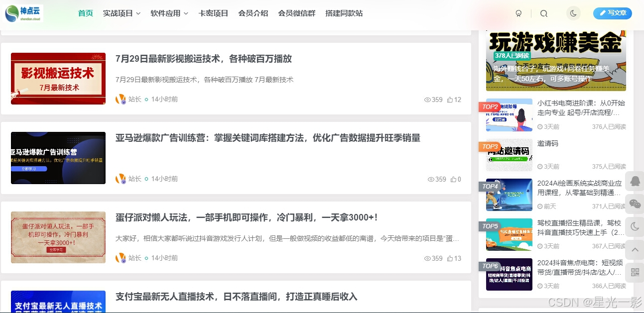Go to 首页 in navigation
The width and height of the screenshot is (644, 313).
coord(86,13)
